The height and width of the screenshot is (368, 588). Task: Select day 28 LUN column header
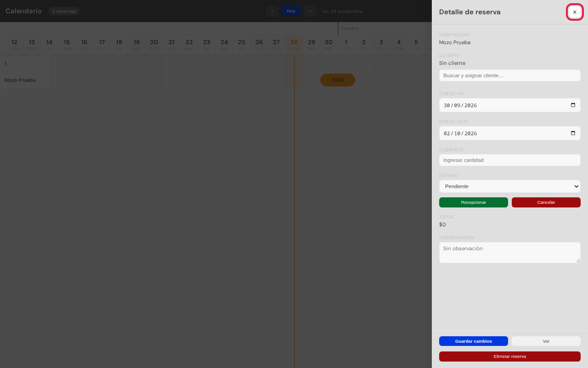tap(294, 45)
